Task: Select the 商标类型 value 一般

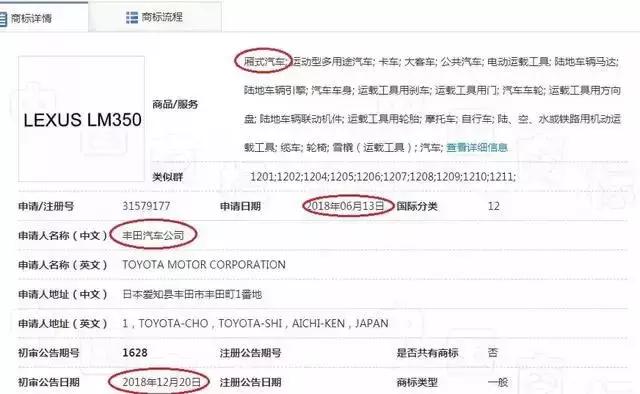Action: (498, 382)
